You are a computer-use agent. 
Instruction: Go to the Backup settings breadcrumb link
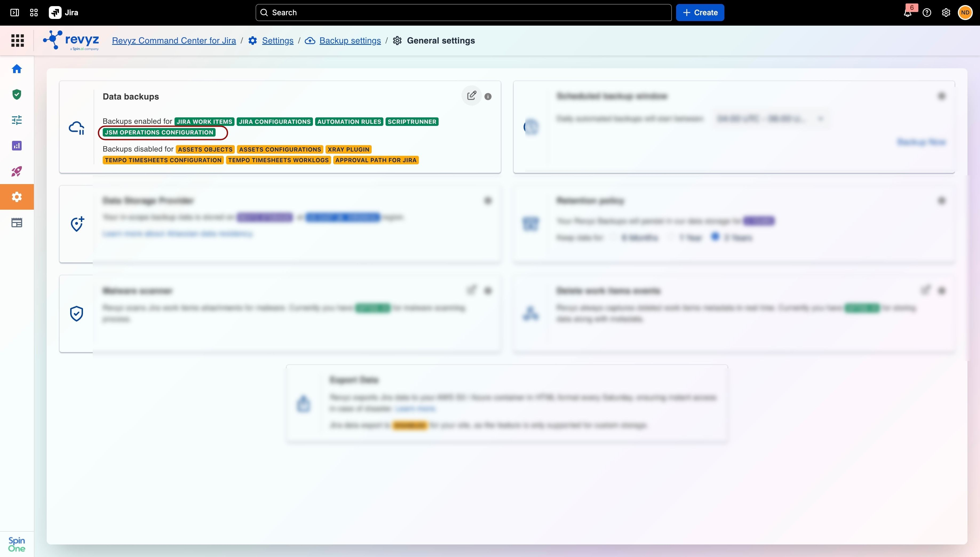[x=350, y=41]
